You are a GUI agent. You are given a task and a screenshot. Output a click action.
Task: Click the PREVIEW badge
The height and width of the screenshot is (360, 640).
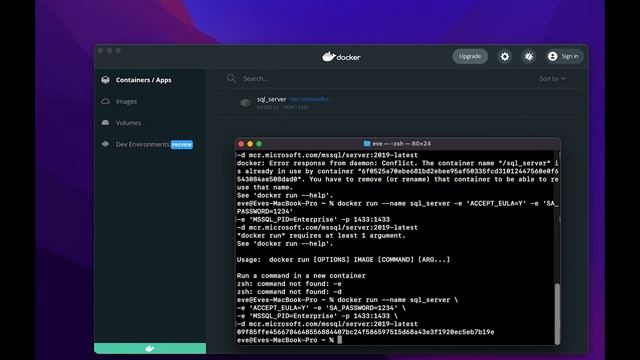[x=182, y=144]
